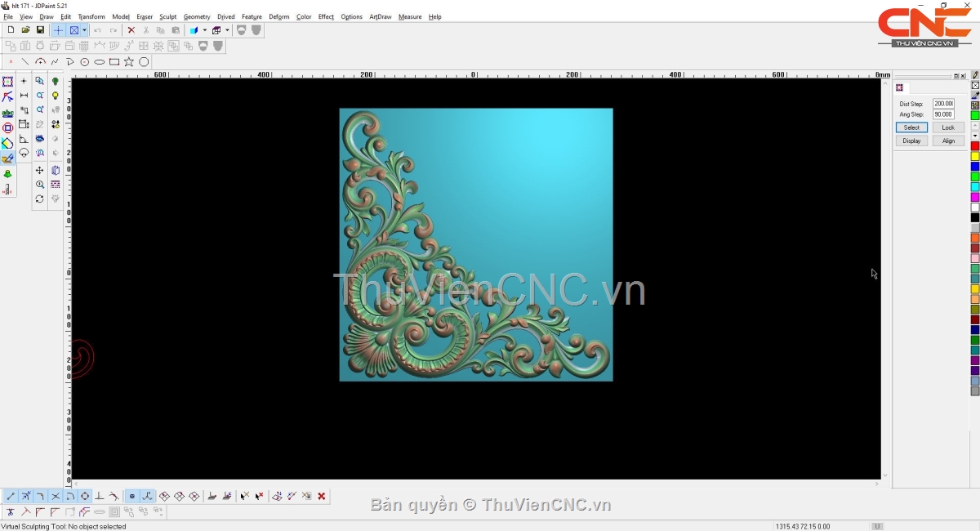
Task: Click the pan view four-arrow icon
Action: point(39,170)
